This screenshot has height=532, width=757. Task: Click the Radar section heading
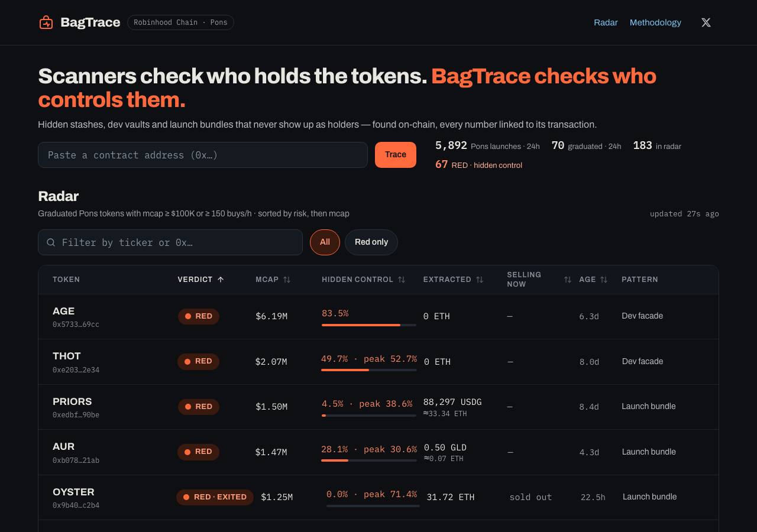coord(58,196)
